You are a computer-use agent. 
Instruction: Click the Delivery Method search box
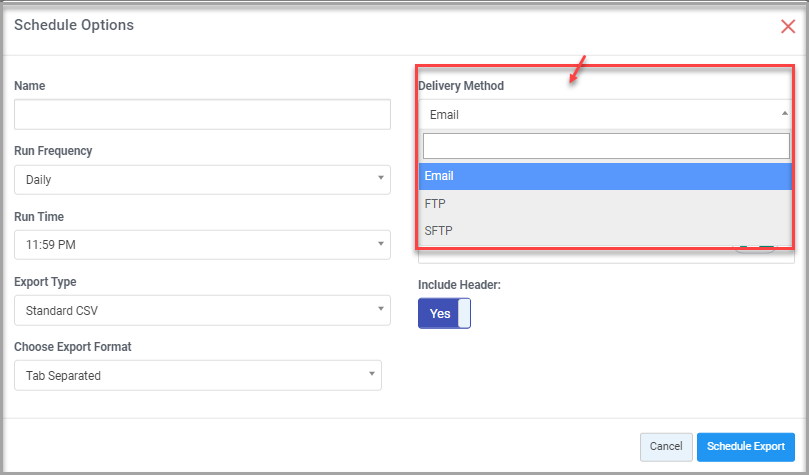(606, 146)
